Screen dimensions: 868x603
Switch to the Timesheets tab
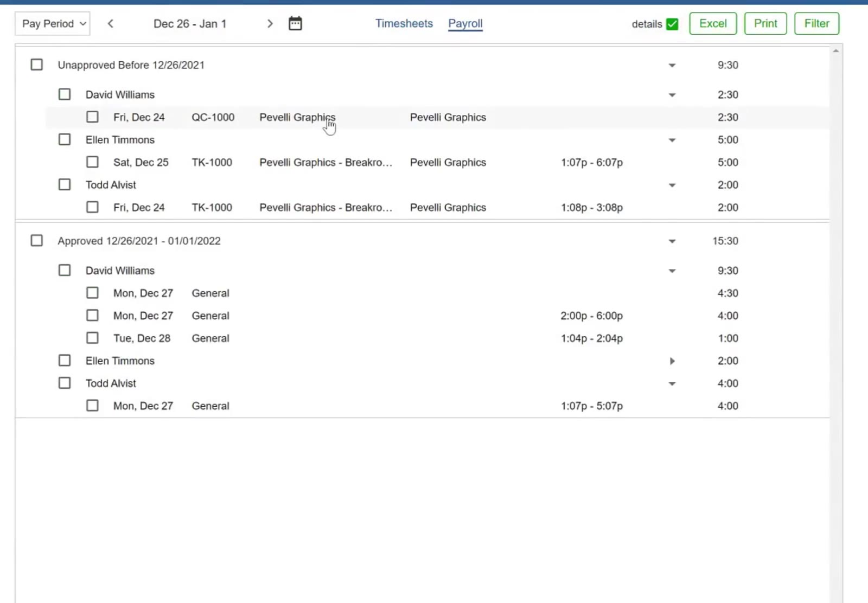click(404, 23)
